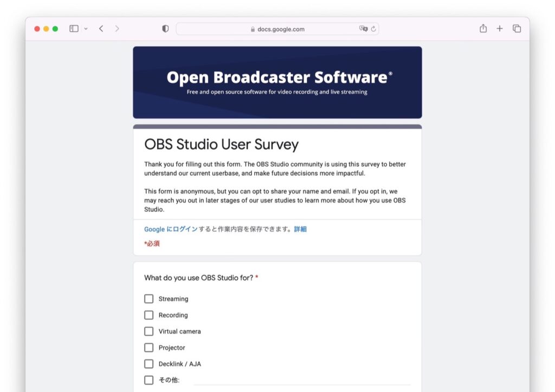Open the sidebar options chevron

[85, 28]
